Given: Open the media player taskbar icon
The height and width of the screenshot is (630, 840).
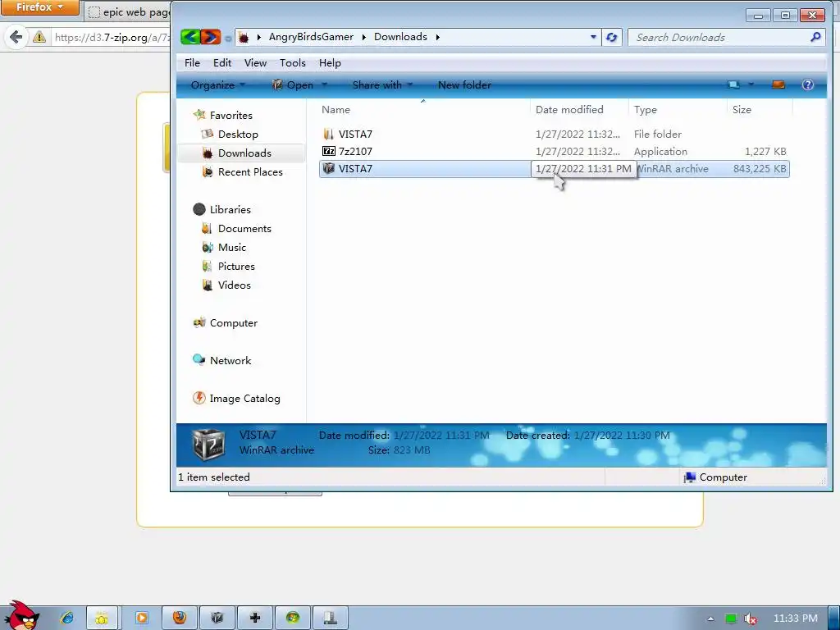Looking at the screenshot, I should tap(141, 619).
